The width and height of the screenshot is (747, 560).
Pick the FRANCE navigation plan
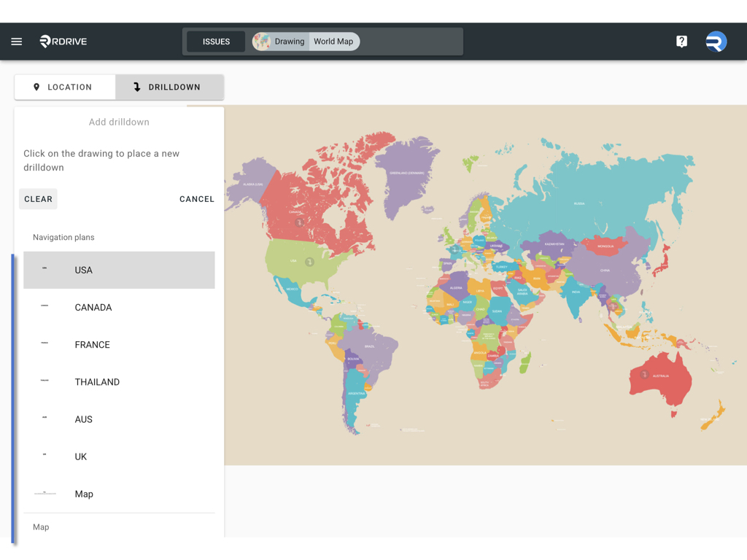(x=119, y=344)
